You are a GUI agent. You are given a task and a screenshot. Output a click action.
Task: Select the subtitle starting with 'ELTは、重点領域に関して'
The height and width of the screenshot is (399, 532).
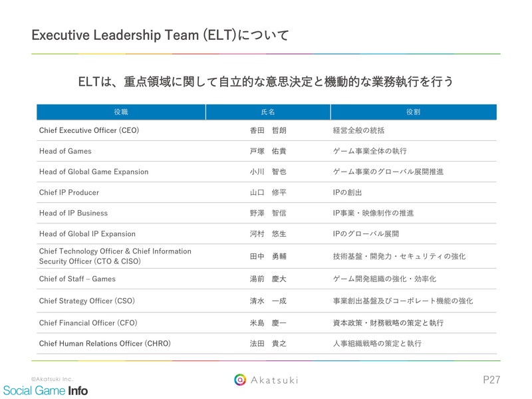[x=265, y=82]
